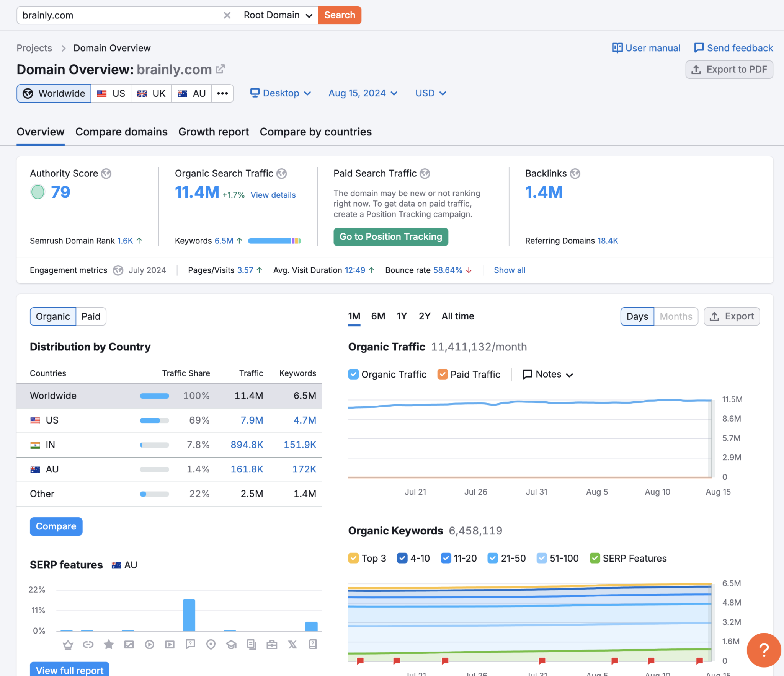The width and height of the screenshot is (784, 676).
Task: Expand the Notes dropdown
Action: [x=548, y=374]
